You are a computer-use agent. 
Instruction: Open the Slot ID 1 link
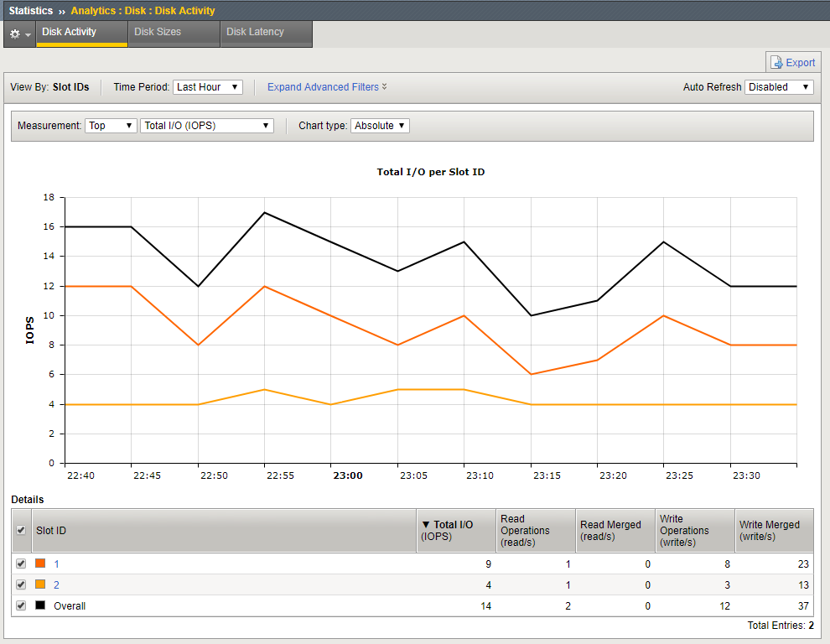57,563
